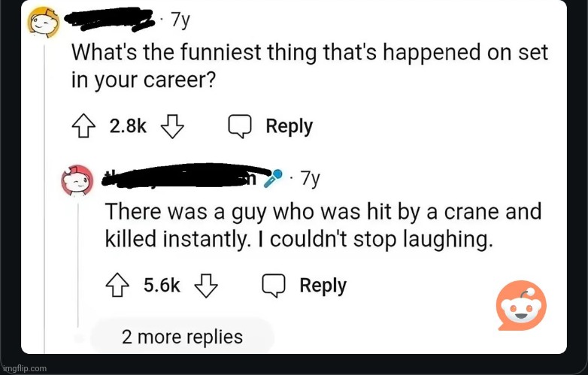The width and height of the screenshot is (588, 375).
Task: Collapse thread via top comment's vertical line
Action: (x=44, y=198)
